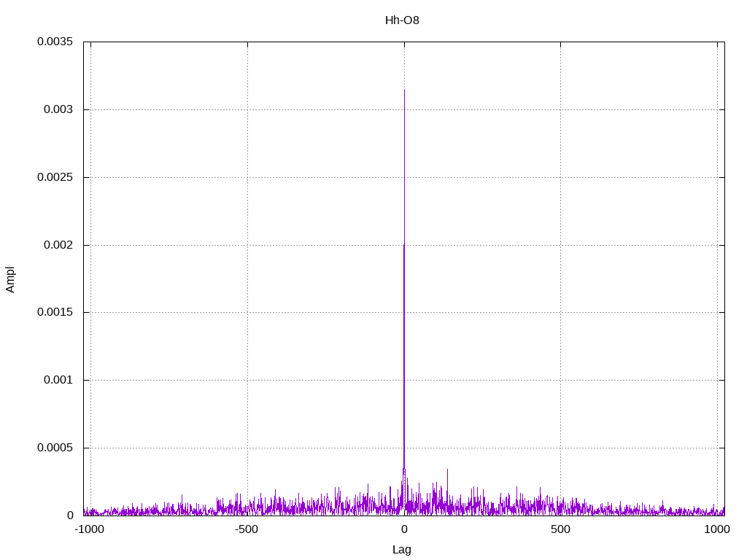Click the -1000 x-axis tick label
Image resolution: width=747 pixels, height=560 pixels.
coord(89,529)
